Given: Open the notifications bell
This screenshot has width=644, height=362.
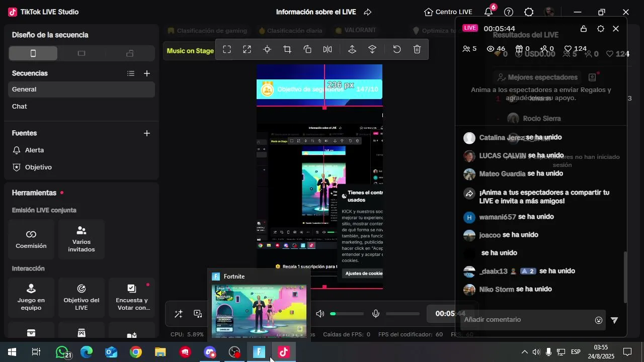Looking at the screenshot, I should [x=489, y=12].
